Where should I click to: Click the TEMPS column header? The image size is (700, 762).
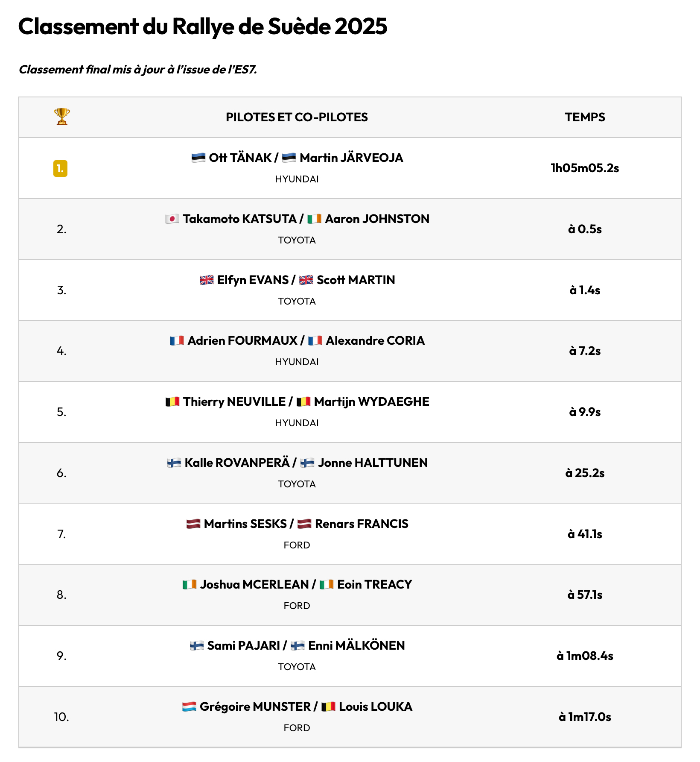coord(585,117)
